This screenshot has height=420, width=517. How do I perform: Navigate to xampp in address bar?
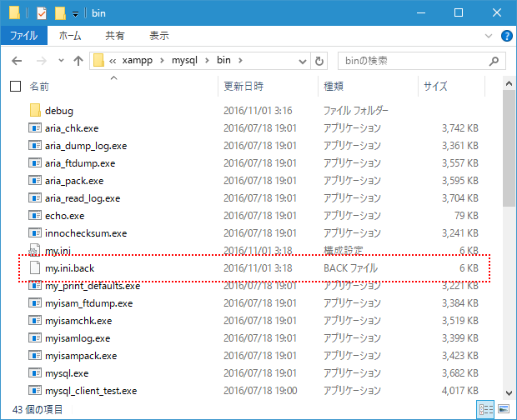138,61
